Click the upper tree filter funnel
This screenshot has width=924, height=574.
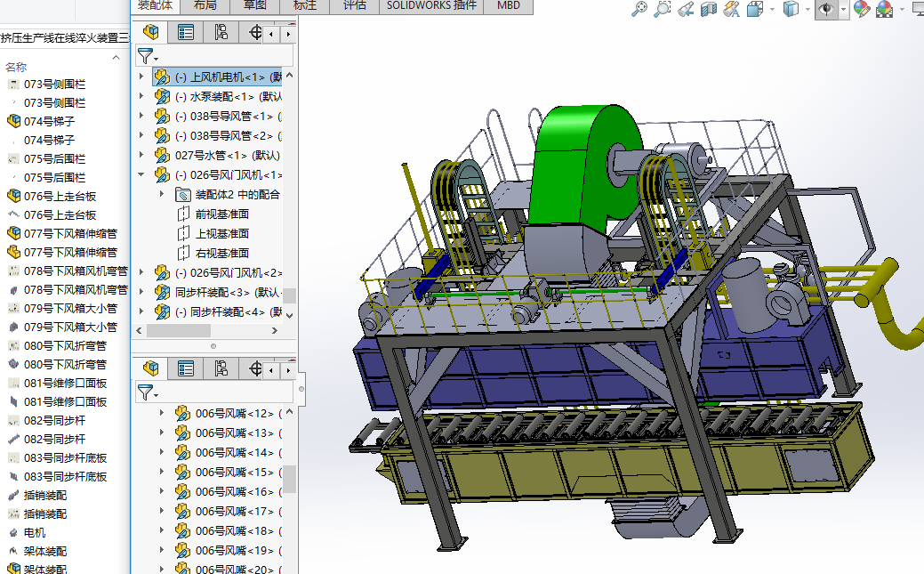pyautogui.click(x=145, y=56)
